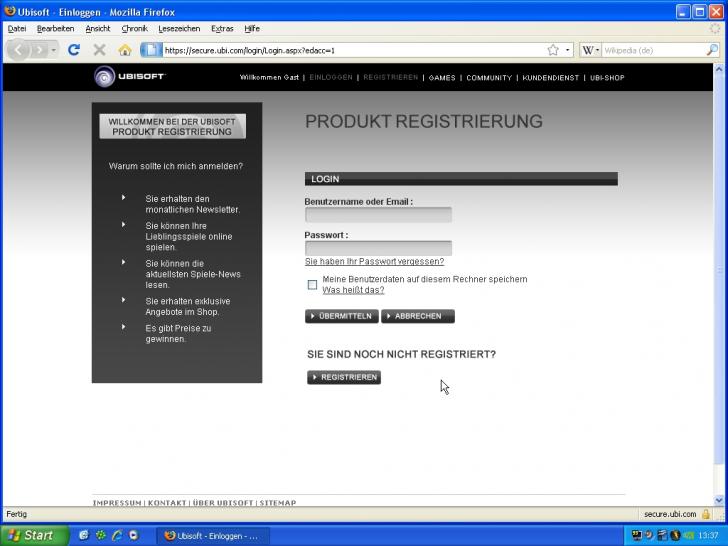
Task: Click the Benutzername oder Email input field
Action: (378, 214)
